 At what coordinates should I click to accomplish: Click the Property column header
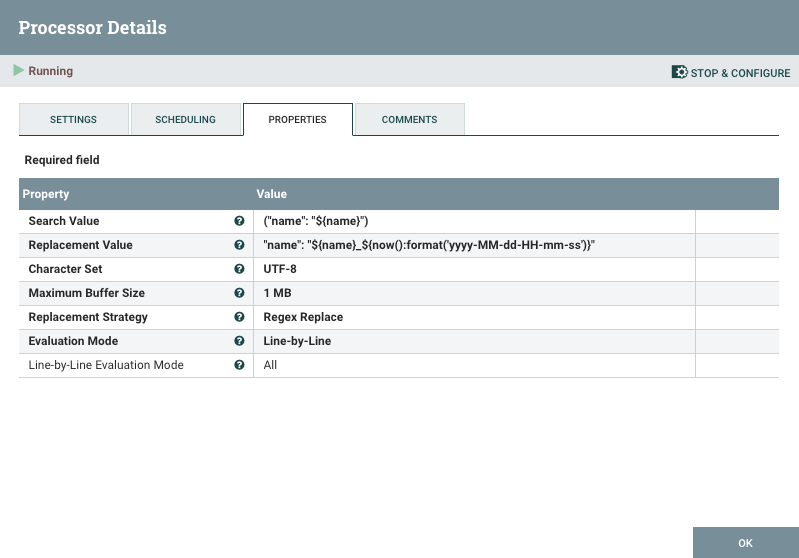[46, 194]
